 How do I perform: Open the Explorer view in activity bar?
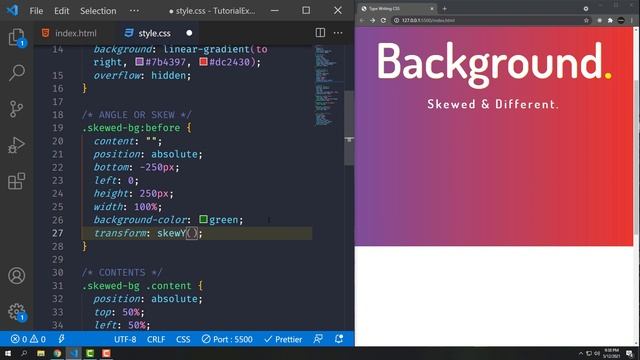click(17, 37)
